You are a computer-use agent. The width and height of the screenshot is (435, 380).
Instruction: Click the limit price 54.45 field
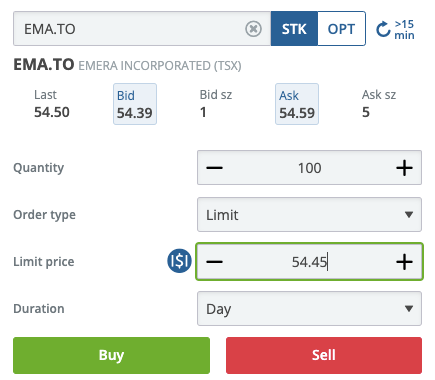point(309,262)
